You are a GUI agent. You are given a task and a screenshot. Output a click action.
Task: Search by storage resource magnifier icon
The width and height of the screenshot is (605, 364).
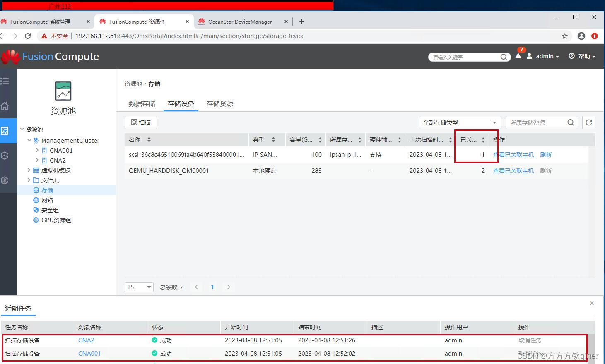(x=571, y=122)
